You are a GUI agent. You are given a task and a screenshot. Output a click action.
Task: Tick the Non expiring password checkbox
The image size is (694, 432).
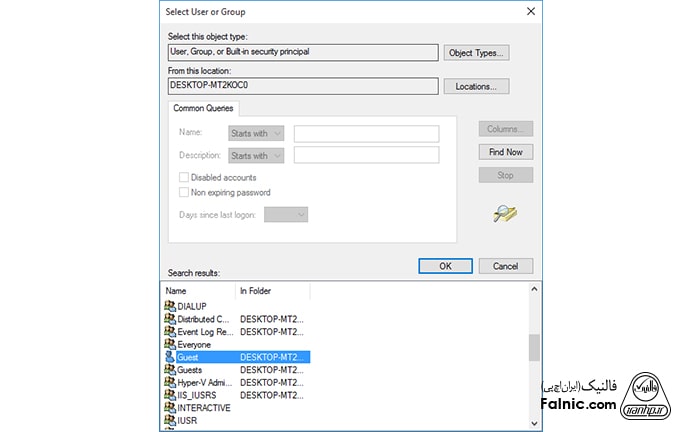tap(184, 192)
